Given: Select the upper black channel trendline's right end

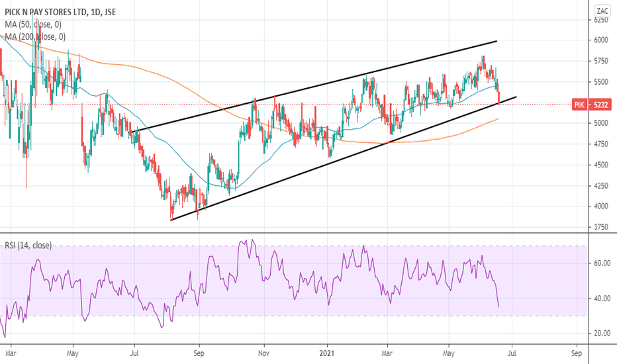Looking at the screenshot, I should tap(497, 41).
